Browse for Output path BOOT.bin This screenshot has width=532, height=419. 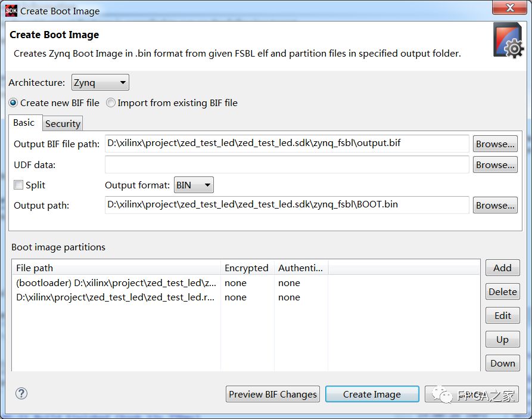click(495, 205)
